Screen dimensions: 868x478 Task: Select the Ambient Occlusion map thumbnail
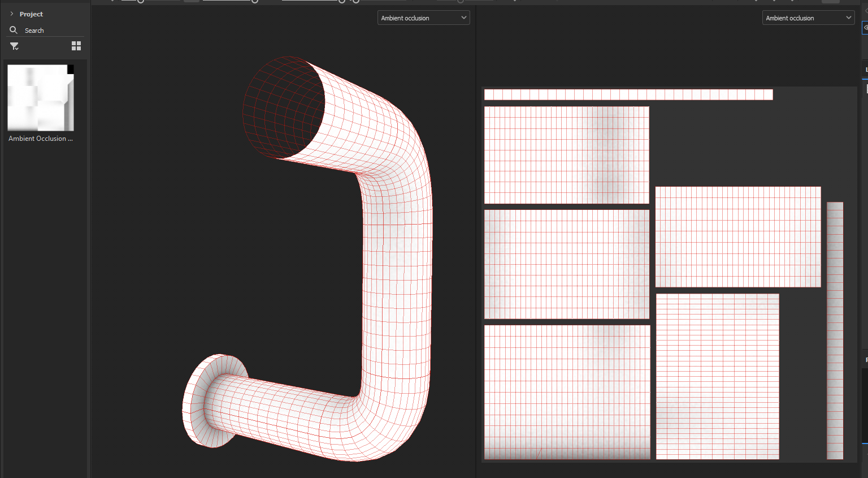pos(41,98)
